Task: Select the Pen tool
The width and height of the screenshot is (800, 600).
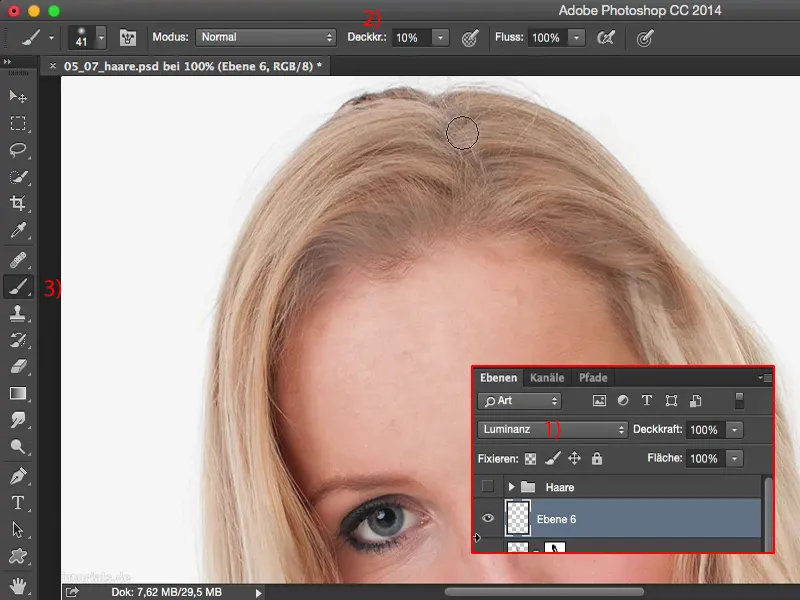Action: (18, 477)
